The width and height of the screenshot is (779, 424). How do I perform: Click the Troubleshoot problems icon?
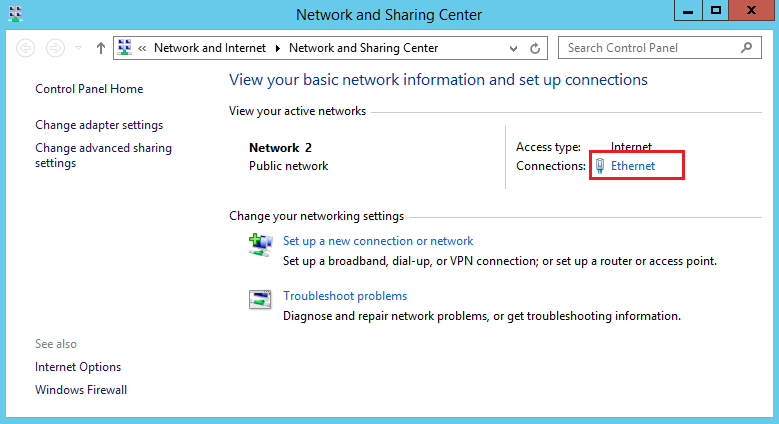click(260, 299)
